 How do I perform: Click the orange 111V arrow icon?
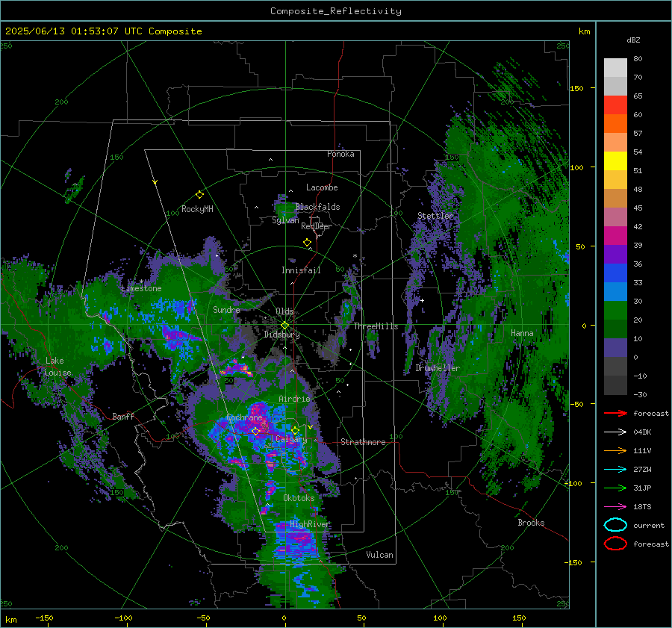point(615,450)
